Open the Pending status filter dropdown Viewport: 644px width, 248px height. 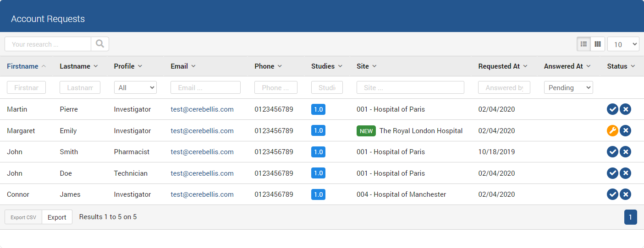(x=568, y=87)
